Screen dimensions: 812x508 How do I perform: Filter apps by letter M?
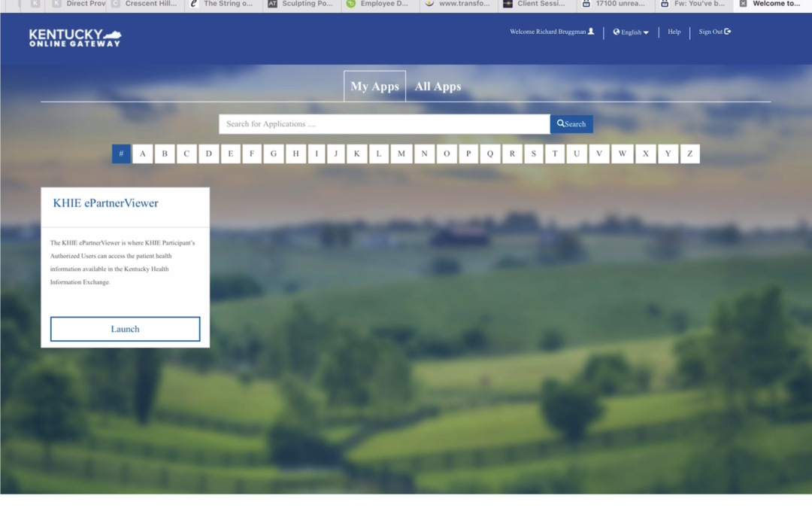pyautogui.click(x=401, y=154)
